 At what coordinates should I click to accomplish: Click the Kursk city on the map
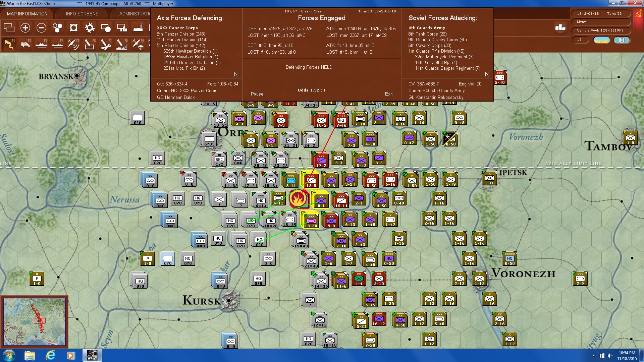pos(229,300)
